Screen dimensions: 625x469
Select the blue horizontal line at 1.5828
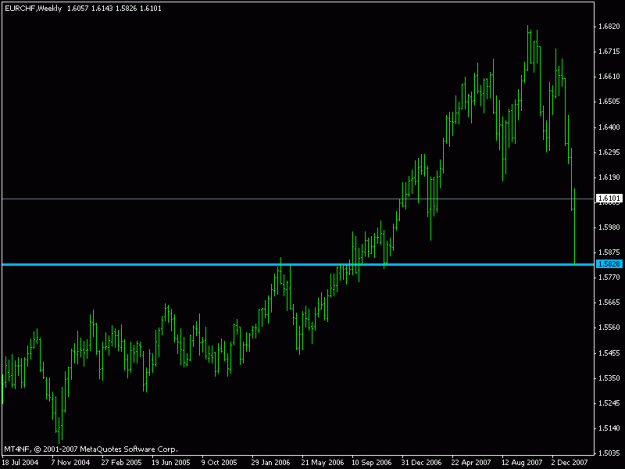[x=298, y=264]
